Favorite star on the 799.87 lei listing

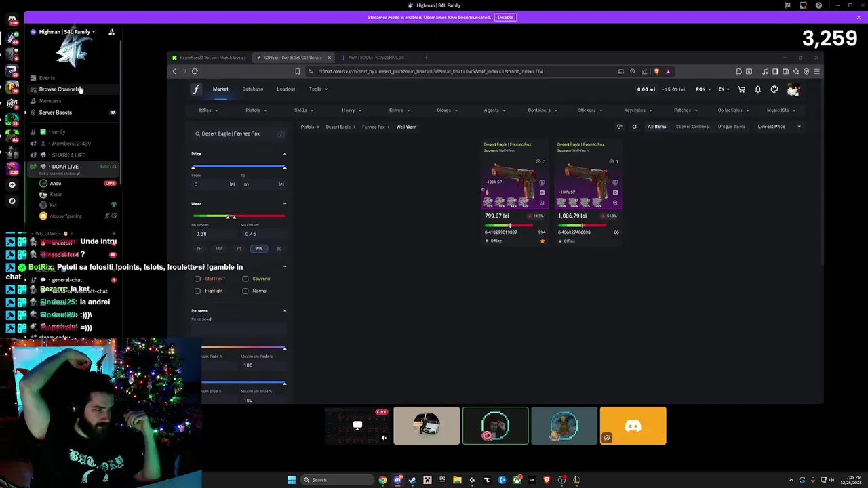pyautogui.click(x=542, y=241)
